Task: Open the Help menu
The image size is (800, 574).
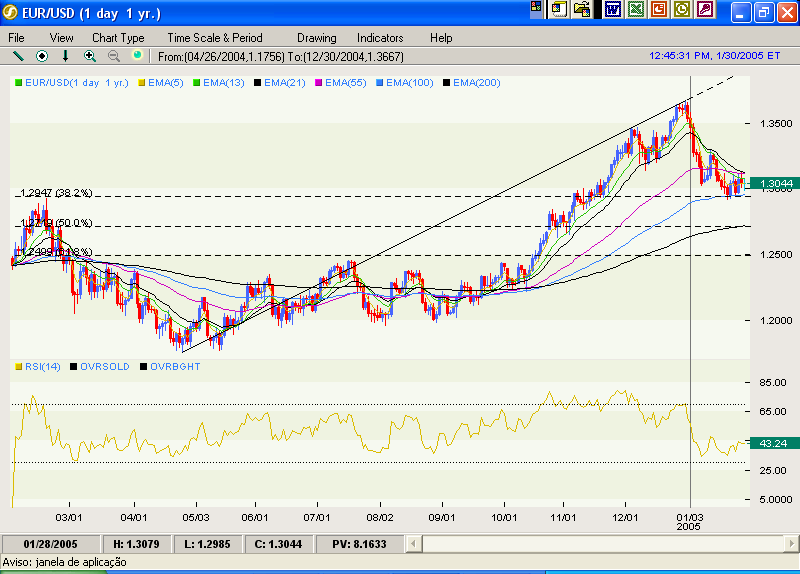Action: [x=441, y=37]
